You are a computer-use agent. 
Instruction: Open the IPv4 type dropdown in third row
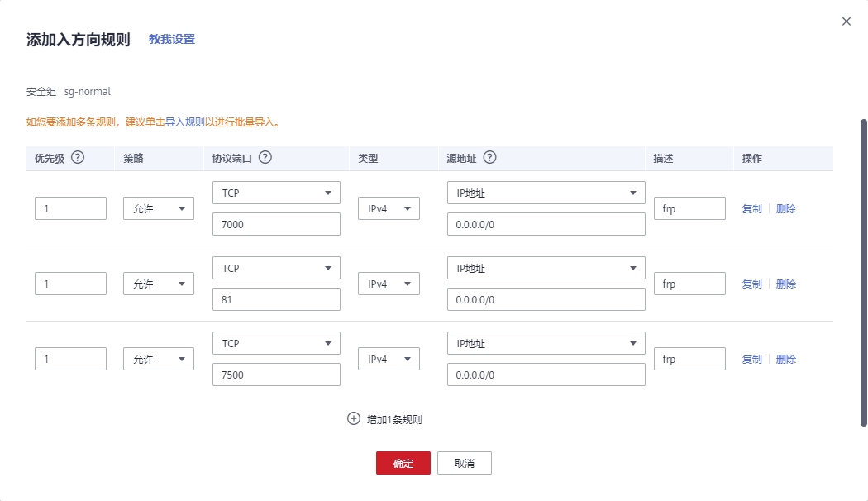[x=389, y=360]
